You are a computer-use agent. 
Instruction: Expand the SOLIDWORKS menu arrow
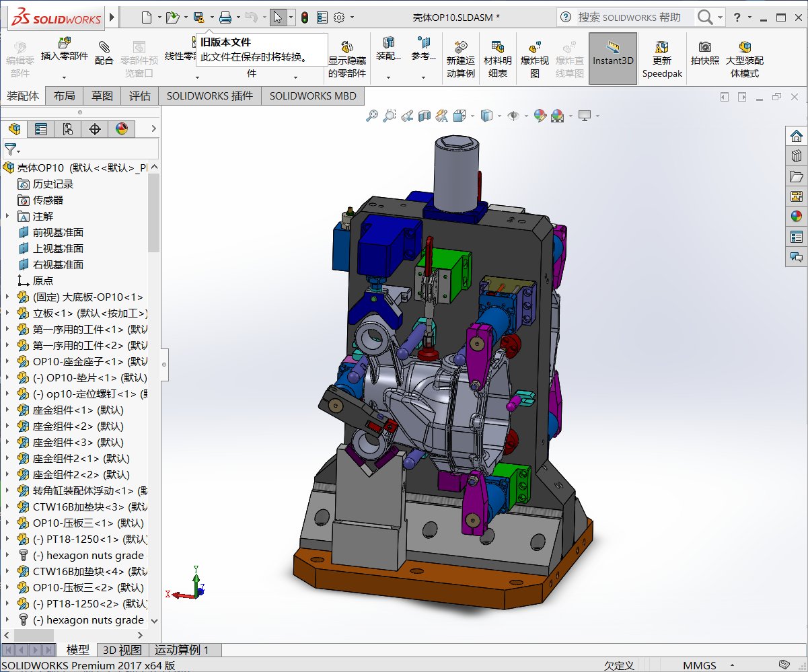(x=112, y=17)
